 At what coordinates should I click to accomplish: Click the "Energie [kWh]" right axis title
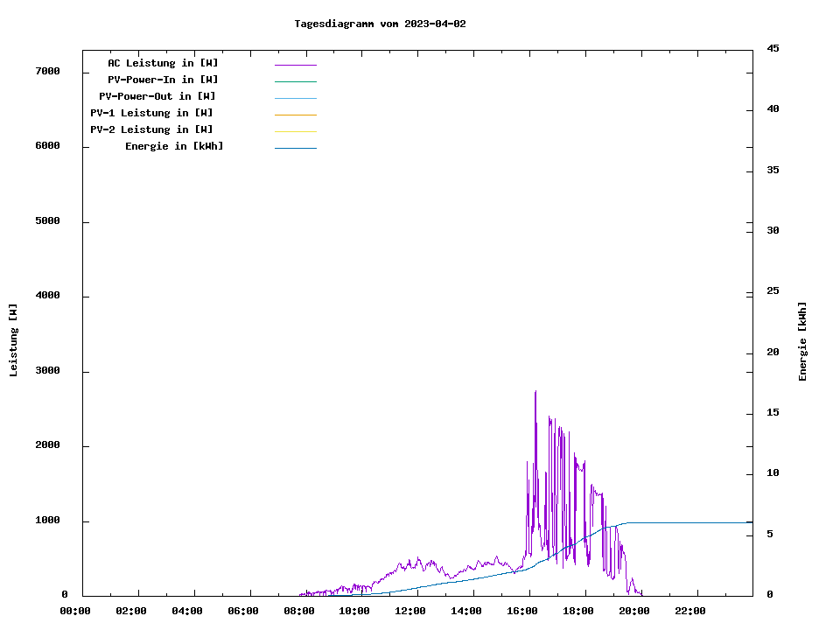802,341
